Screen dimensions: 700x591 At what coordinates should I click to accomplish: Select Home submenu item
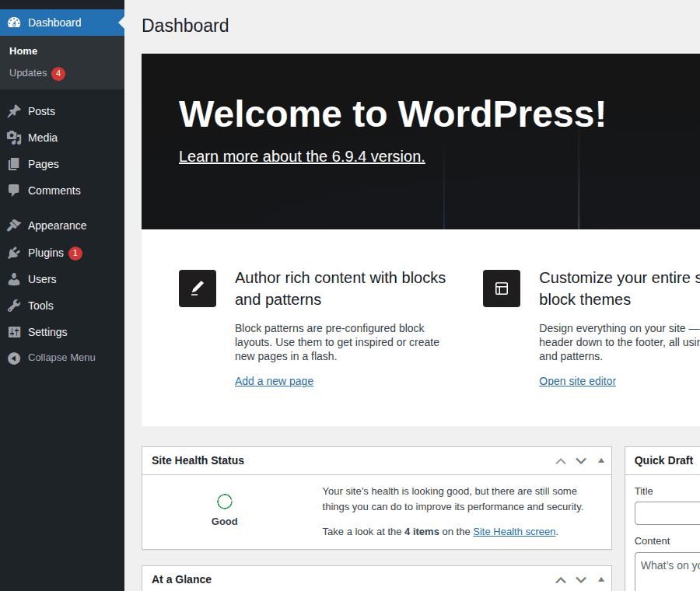click(23, 51)
